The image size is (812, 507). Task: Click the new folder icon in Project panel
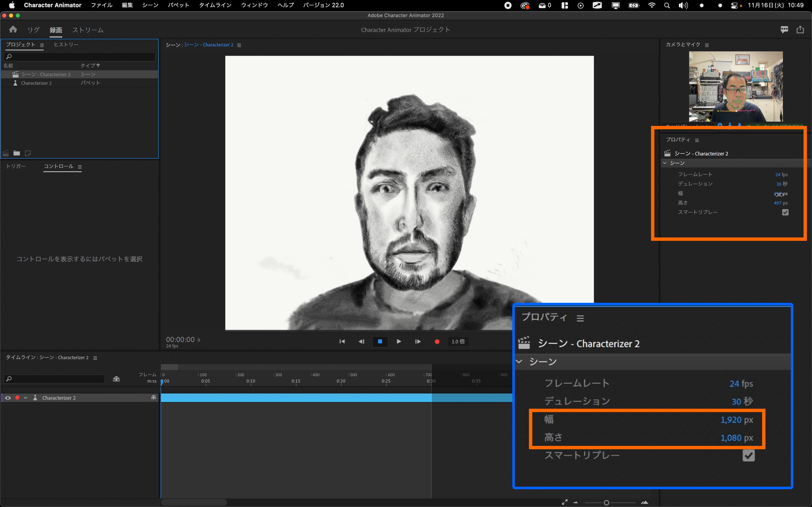(x=16, y=153)
